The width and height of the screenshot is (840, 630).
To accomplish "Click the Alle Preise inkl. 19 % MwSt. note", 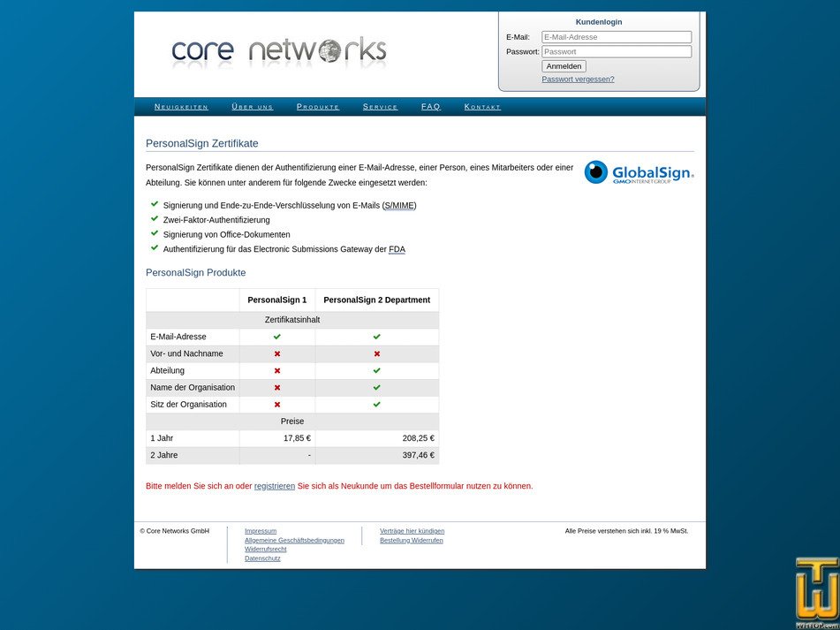I will tap(627, 531).
